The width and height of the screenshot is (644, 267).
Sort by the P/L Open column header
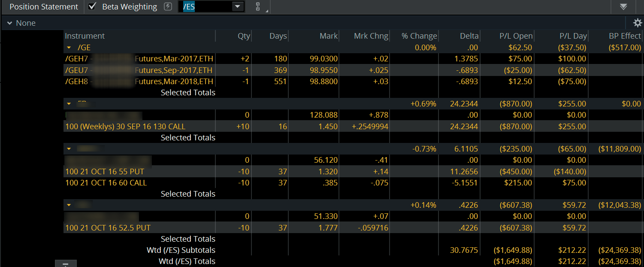click(517, 36)
